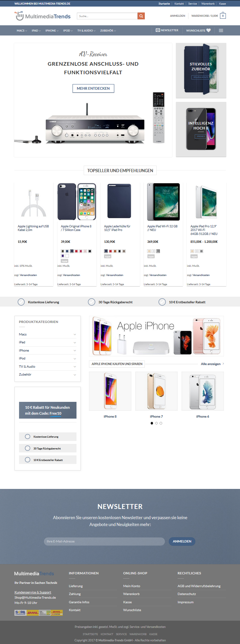Open the shopping cart bag icon

pyautogui.click(x=223, y=15)
